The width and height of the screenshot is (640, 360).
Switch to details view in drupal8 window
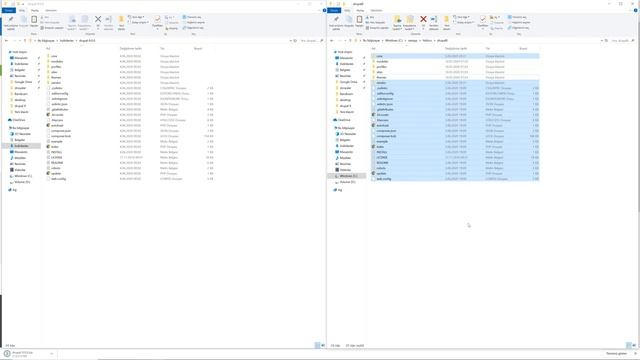(x=629, y=345)
